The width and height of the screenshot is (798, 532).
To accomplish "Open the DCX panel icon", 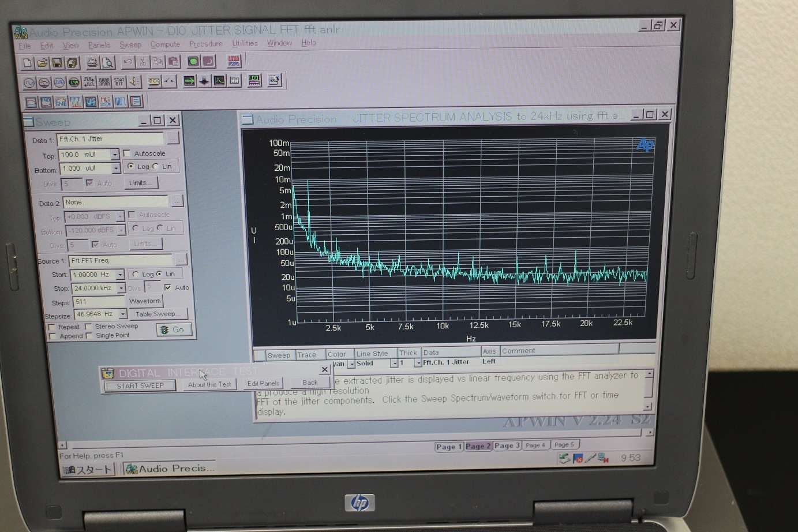I will 154,81.
